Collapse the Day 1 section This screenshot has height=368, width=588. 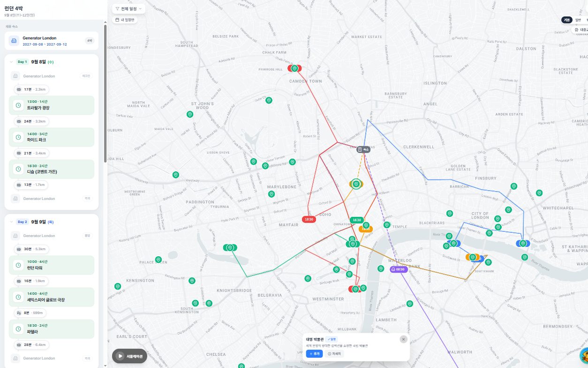11,61
